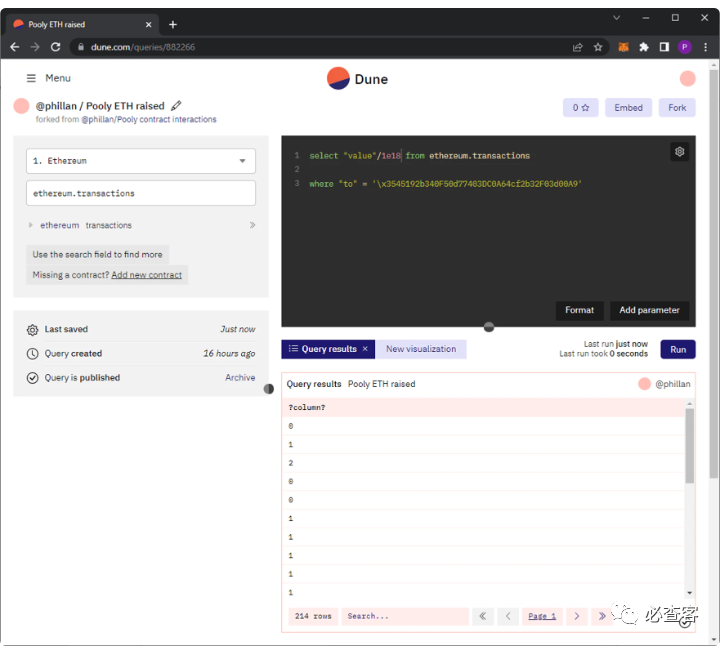
Task: Open Chrome three-dot menu
Action: click(705, 47)
